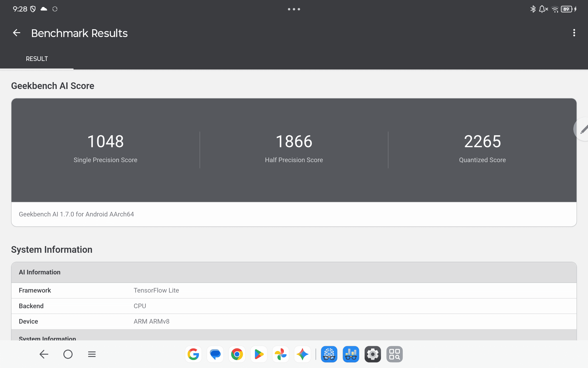This screenshot has width=588, height=368.
Task: Open the Geekbench app icon with chart
Action: (351, 354)
